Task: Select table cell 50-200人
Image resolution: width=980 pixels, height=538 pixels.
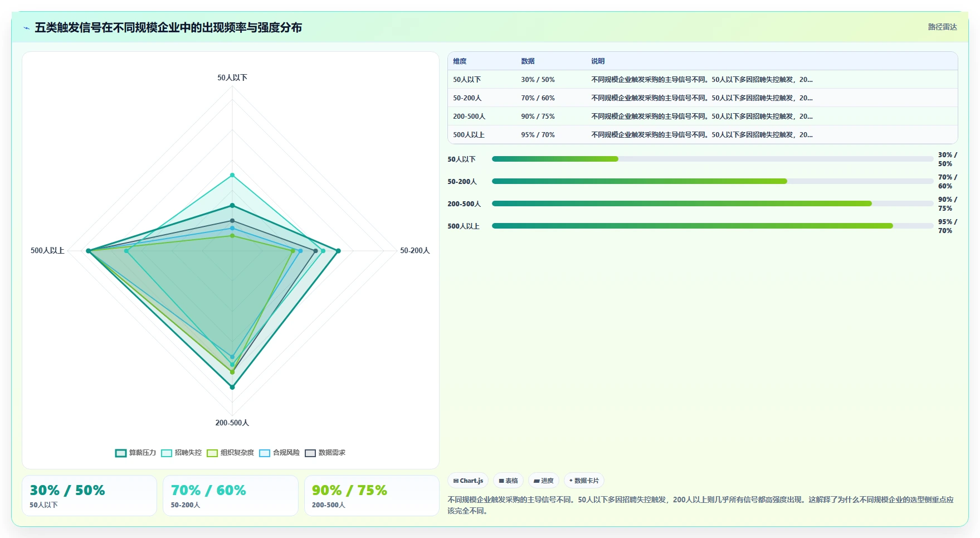Action: click(x=467, y=98)
